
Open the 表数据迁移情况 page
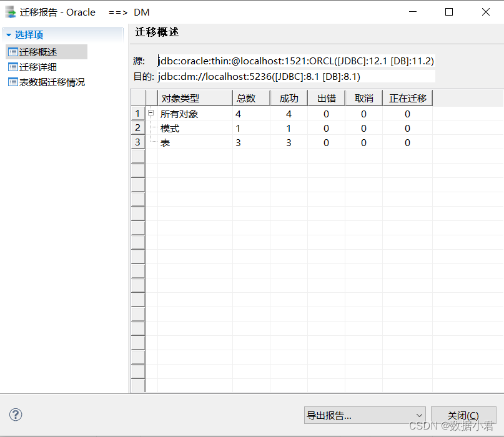52,82
